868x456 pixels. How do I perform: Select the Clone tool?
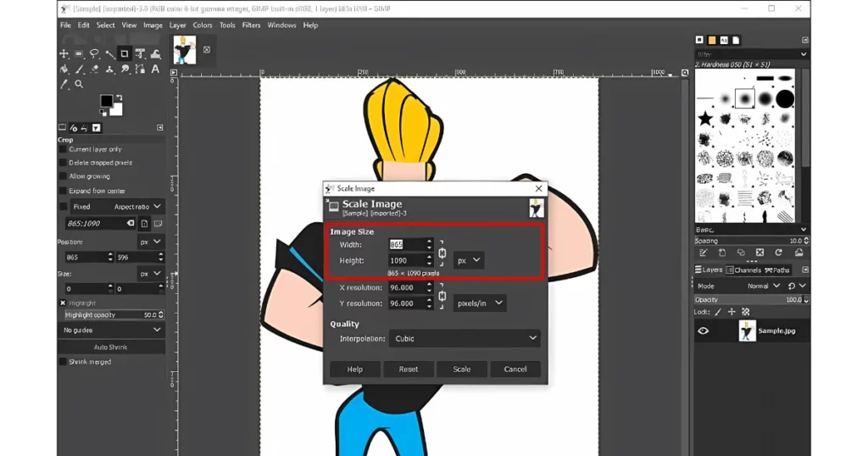click(x=109, y=70)
